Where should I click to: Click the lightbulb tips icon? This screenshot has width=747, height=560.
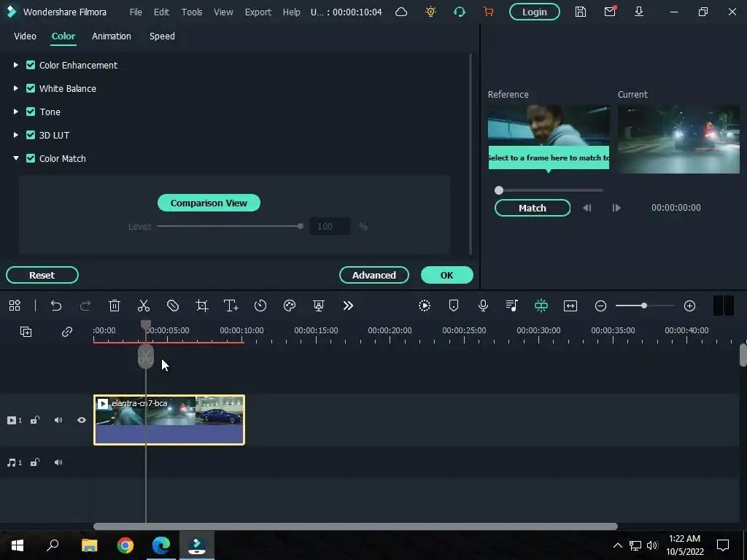(x=430, y=12)
